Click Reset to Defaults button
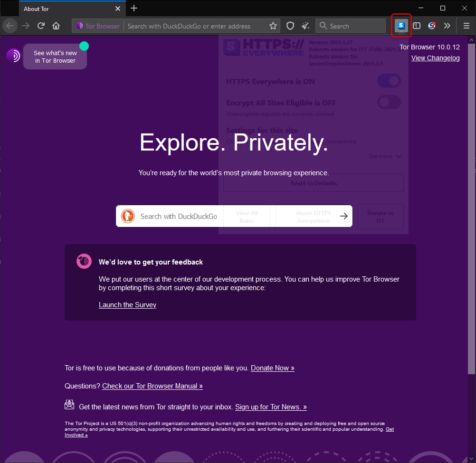Image resolution: width=476 pixels, height=463 pixels. coord(313,183)
